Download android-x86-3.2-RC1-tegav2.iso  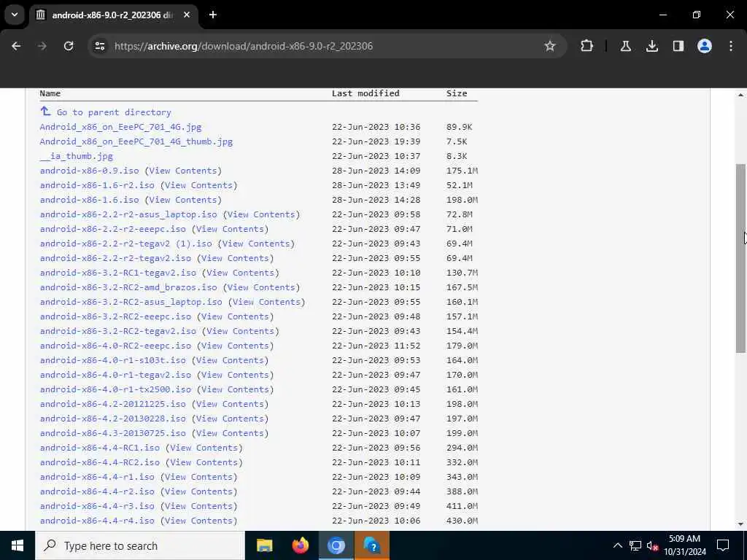(x=118, y=273)
